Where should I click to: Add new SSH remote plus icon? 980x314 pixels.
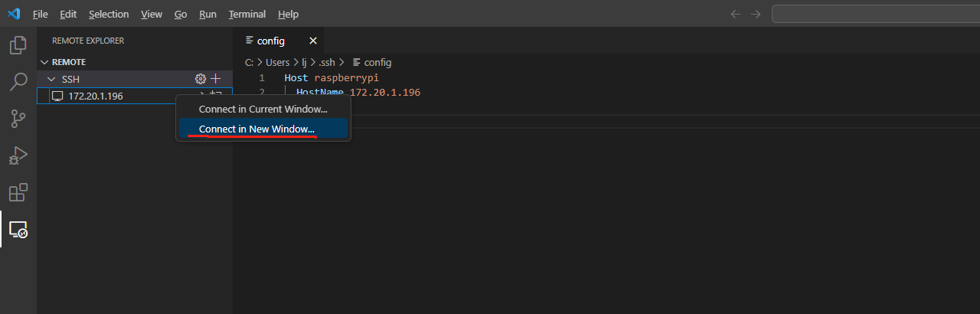[x=216, y=79]
